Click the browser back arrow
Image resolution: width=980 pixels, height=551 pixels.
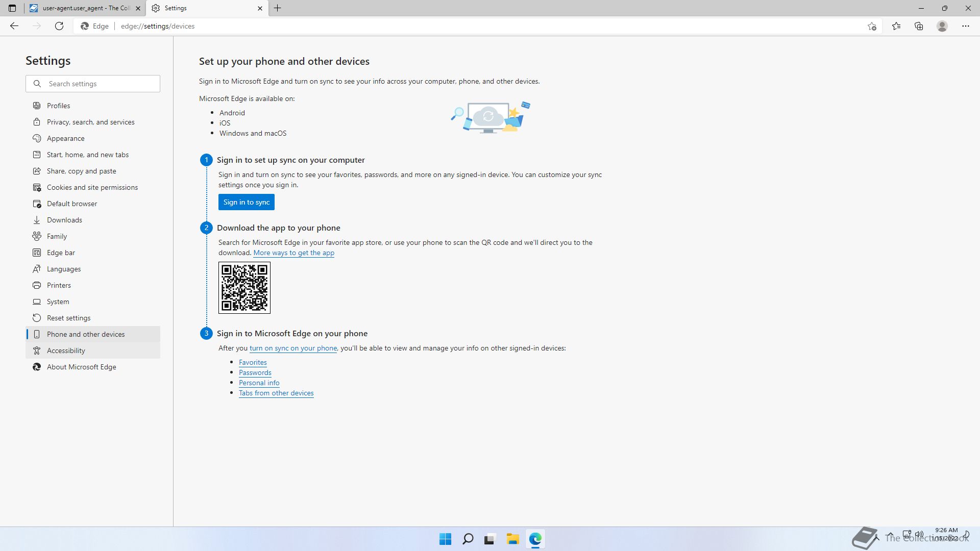(x=14, y=26)
